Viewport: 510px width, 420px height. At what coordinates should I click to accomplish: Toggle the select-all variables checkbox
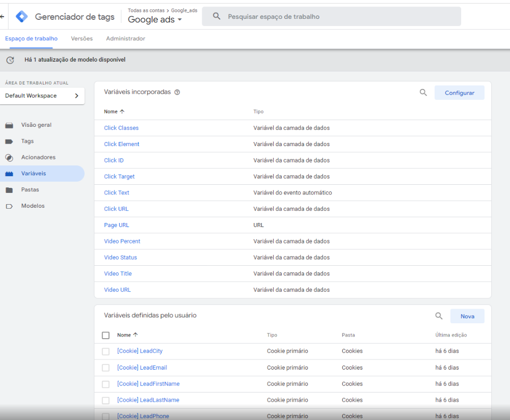[105, 335]
